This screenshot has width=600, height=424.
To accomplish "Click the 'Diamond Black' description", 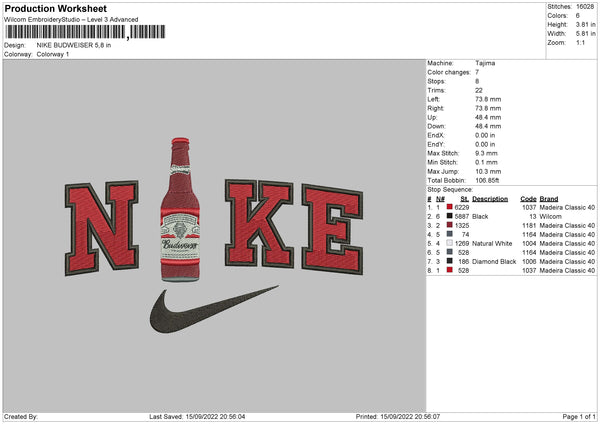I will [494, 262].
